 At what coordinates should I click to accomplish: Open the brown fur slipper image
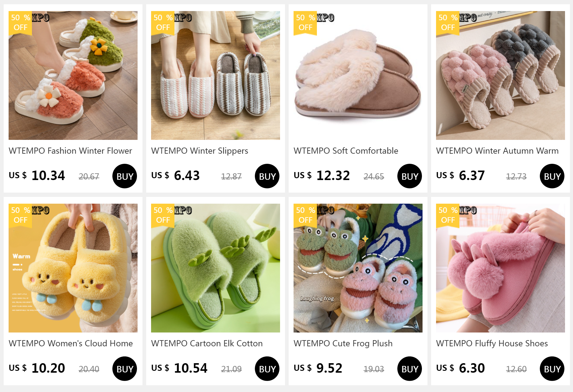pos(358,75)
